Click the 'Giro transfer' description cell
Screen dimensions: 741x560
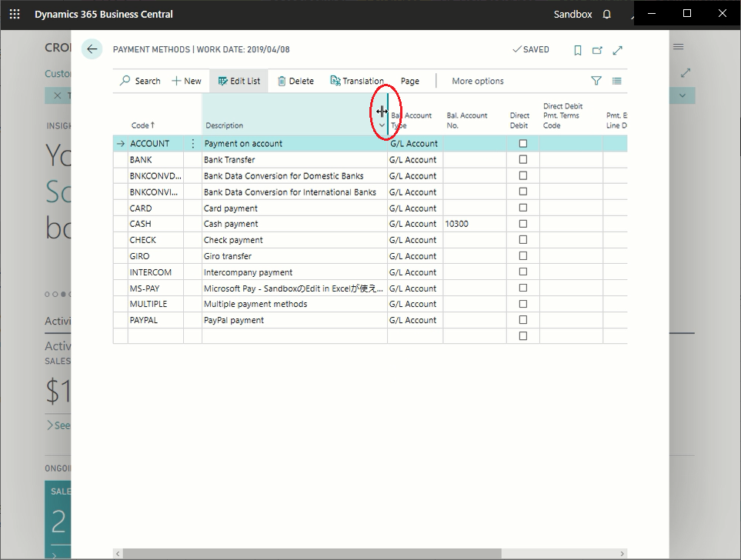(295, 256)
